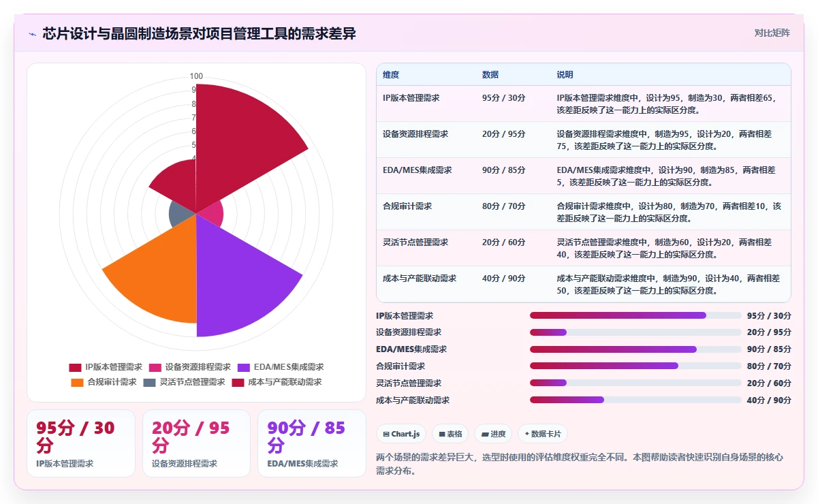
Task: Open the 20分 / 95分 设备资源排程需求 card
Action: click(x=197, y=443)
